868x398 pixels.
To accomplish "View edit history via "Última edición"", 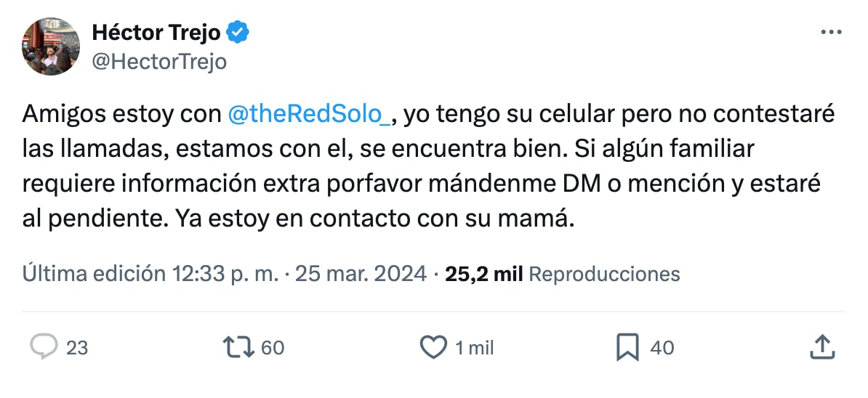I will [95, 274].
